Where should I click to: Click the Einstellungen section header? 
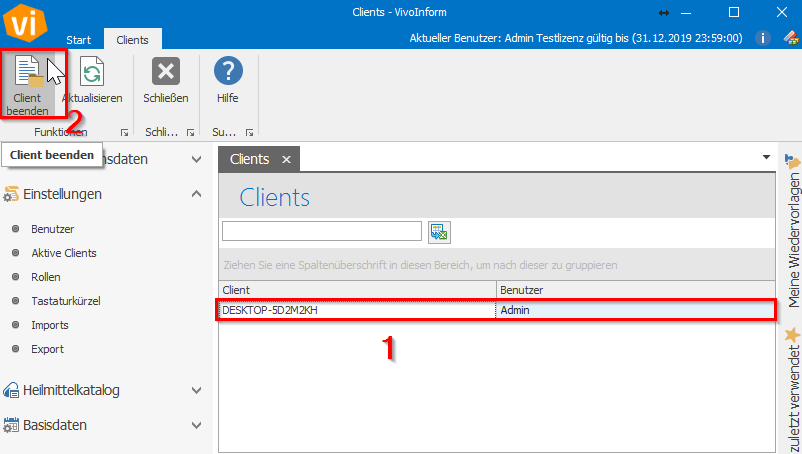(62, 194)
